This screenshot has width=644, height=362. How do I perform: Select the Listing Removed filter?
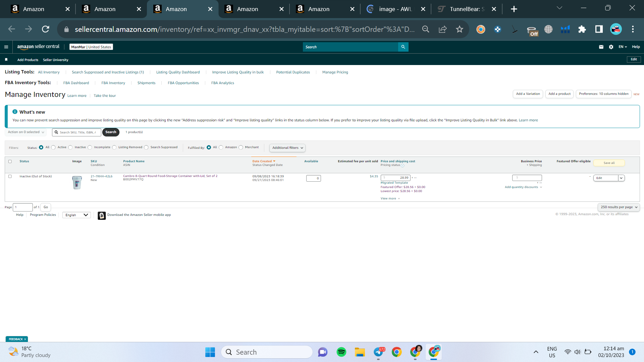coord(114,147)
